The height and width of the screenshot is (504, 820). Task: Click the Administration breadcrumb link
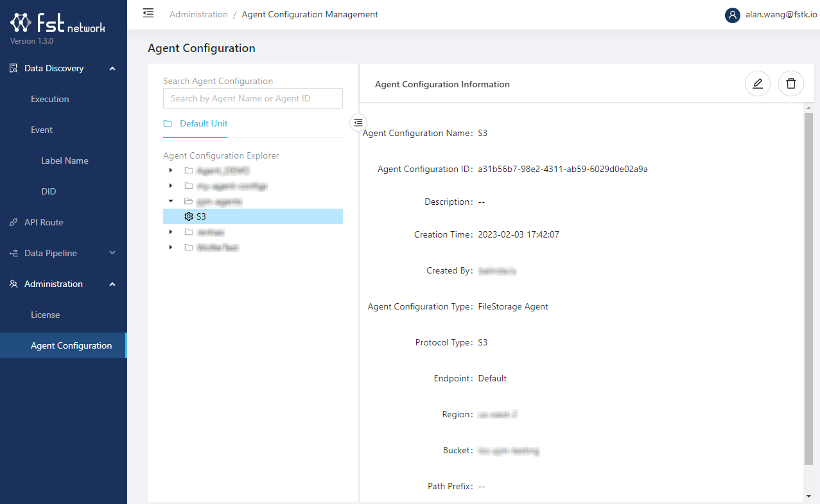point(198,14)
